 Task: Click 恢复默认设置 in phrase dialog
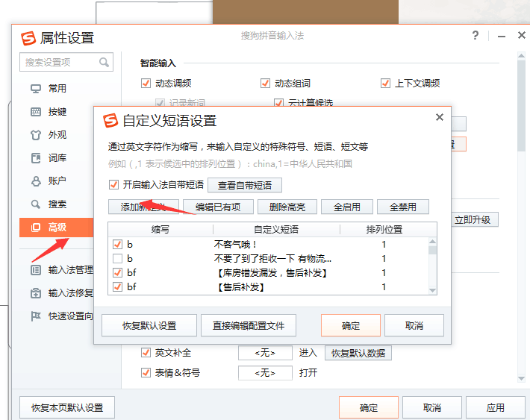tap(149, 325)
